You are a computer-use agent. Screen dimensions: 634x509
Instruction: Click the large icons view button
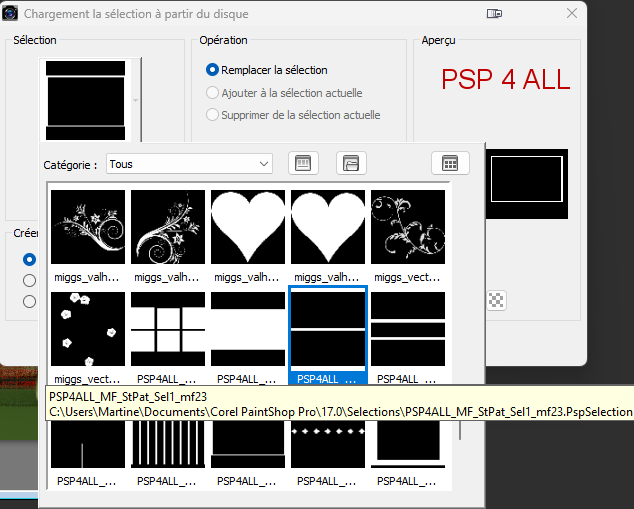[303, 163]
